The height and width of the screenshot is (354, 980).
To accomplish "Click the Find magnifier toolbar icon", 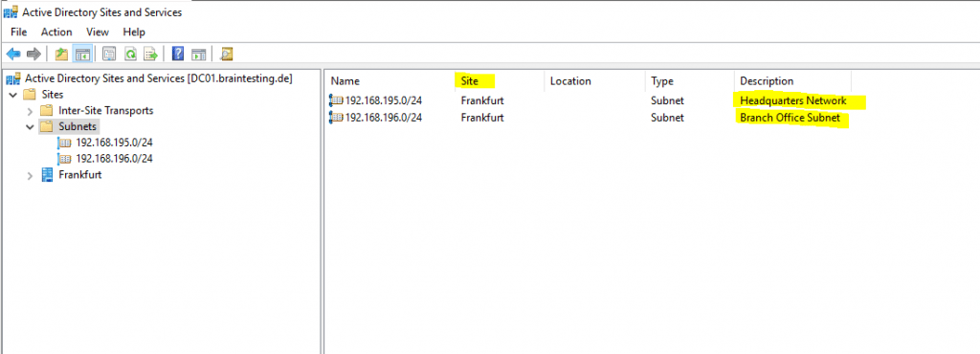I will (226, 55).
